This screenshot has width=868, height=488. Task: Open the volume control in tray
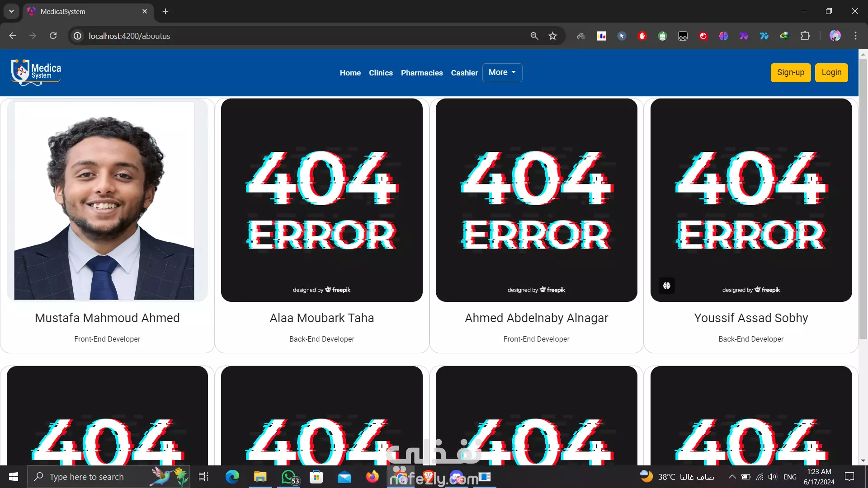[x=772, y=477]
